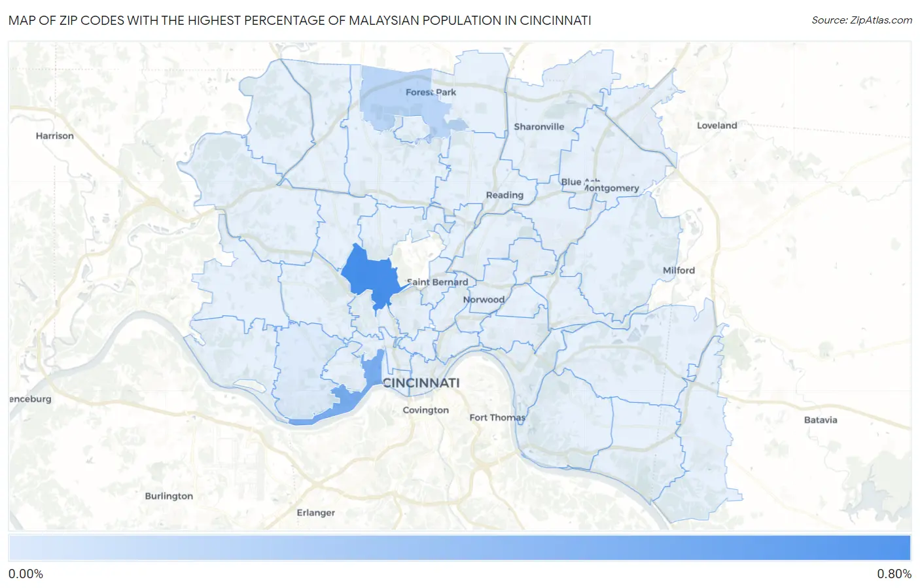Click the Norwood label
This screenshot has width=920, height=588.
pyautogui.click(x=484, y=300)
